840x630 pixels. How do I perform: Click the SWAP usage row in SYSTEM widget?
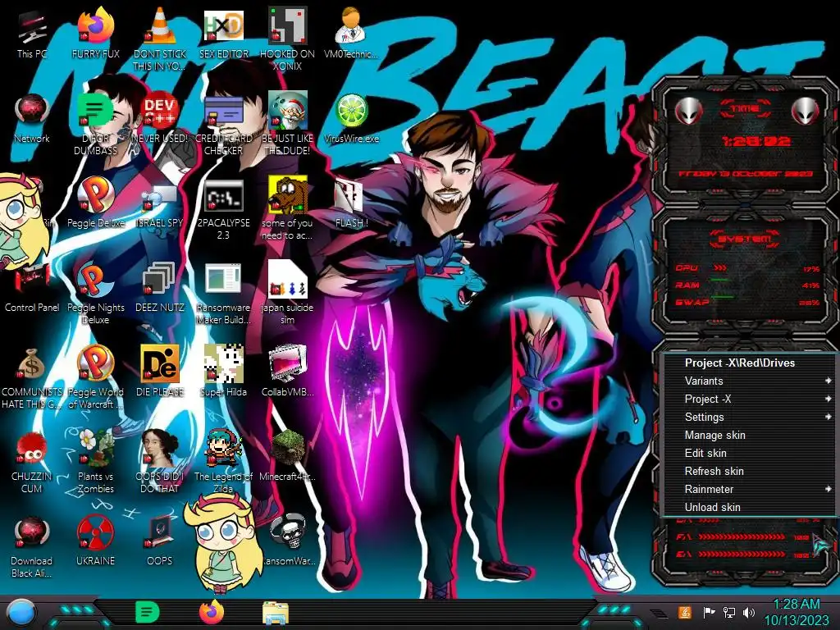click(x=747, y=302)
